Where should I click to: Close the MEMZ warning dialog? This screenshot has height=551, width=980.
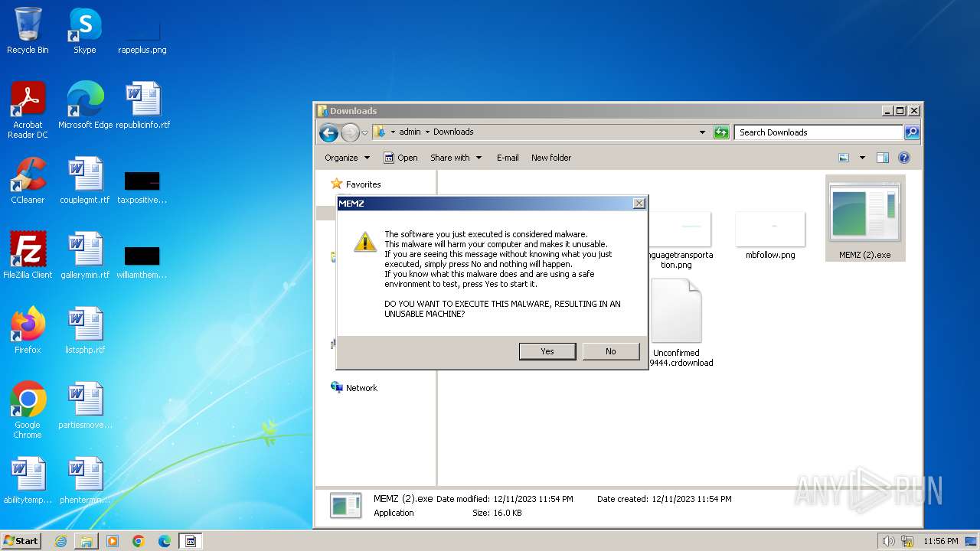(639, 203)
